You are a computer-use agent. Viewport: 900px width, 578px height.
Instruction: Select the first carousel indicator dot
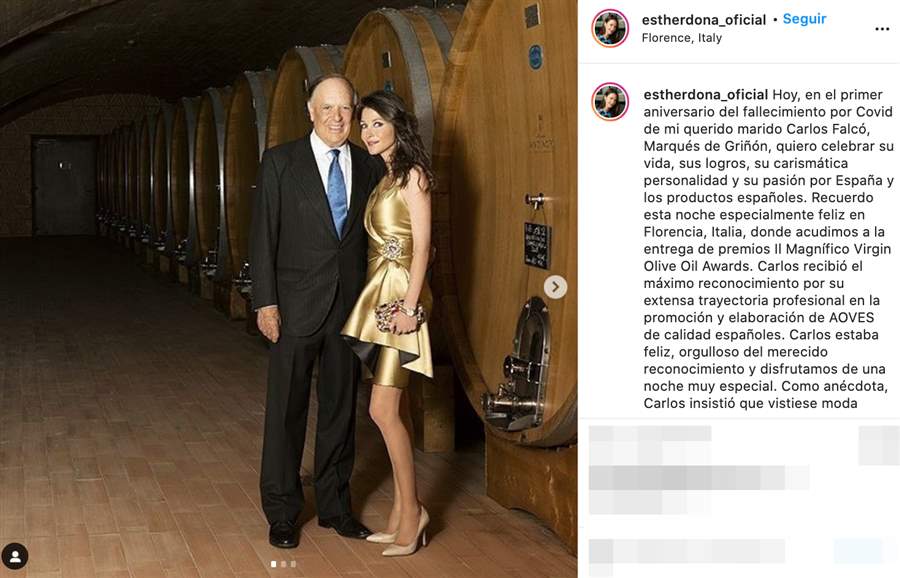click(x=274, y=564)
